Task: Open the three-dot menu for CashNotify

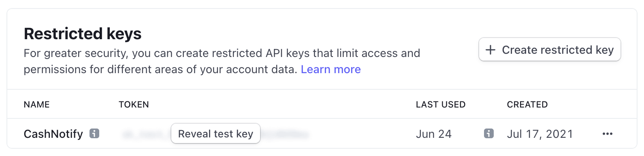Action: 607,134
